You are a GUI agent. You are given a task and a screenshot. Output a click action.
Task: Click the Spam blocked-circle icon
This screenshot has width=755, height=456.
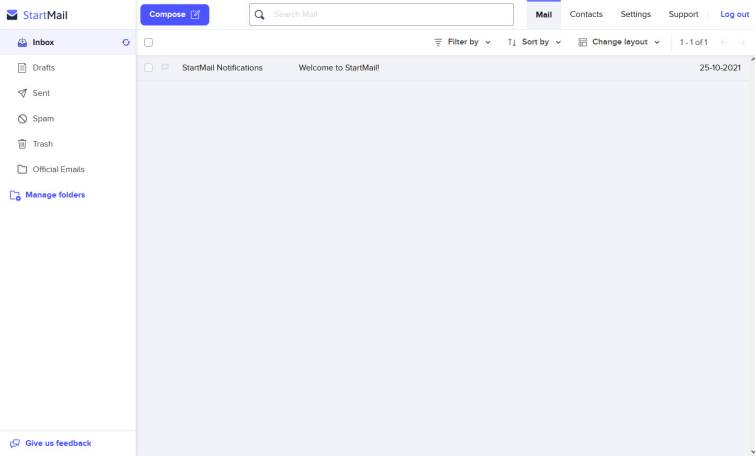pos(22,118)
